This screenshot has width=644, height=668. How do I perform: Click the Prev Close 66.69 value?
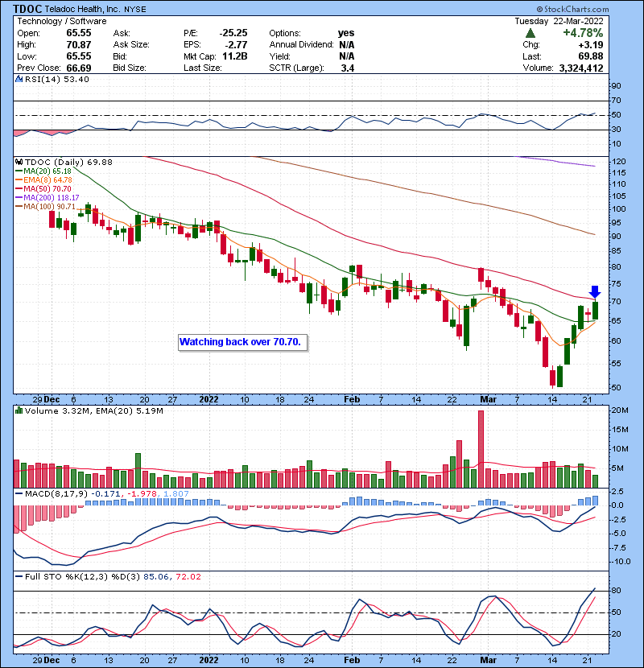pyautogui.click(x=79, y=68)
